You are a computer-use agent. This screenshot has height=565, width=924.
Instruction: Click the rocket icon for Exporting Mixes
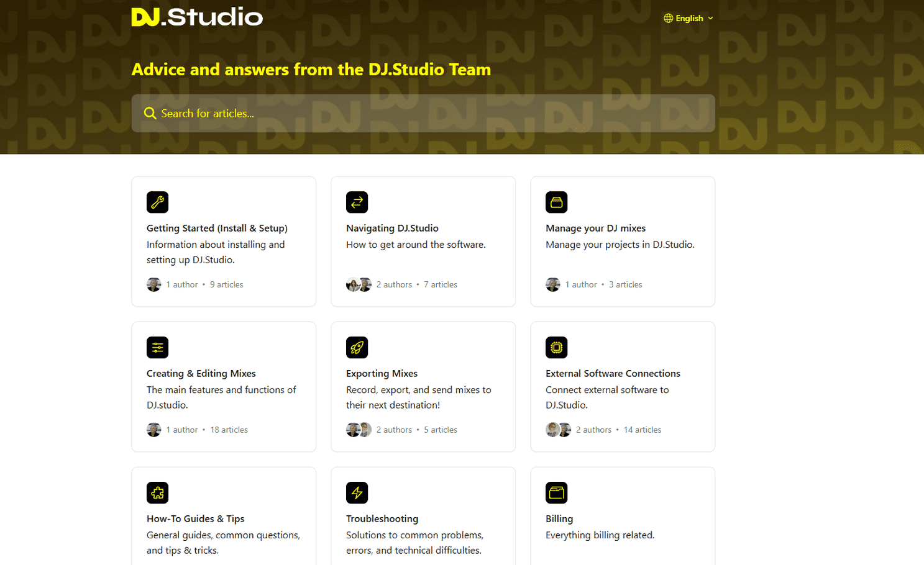[357, 348]
